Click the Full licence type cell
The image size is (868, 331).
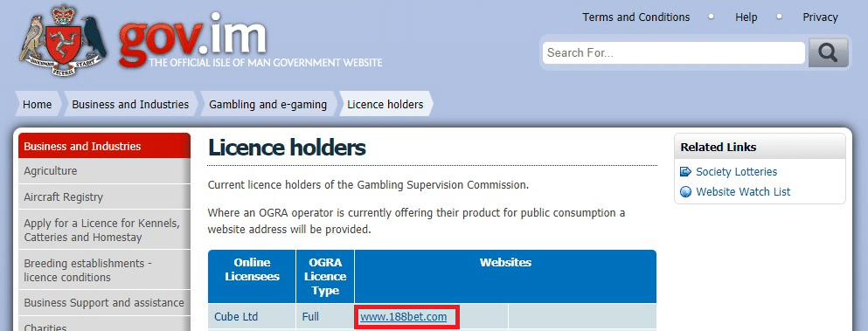tap(325, 317)
